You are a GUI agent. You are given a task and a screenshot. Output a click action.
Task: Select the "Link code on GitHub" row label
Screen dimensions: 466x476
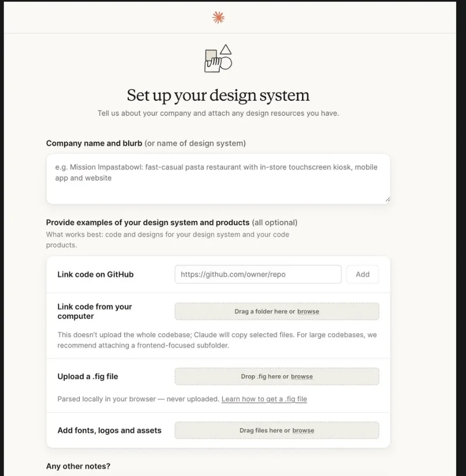(x=95, y=274)
